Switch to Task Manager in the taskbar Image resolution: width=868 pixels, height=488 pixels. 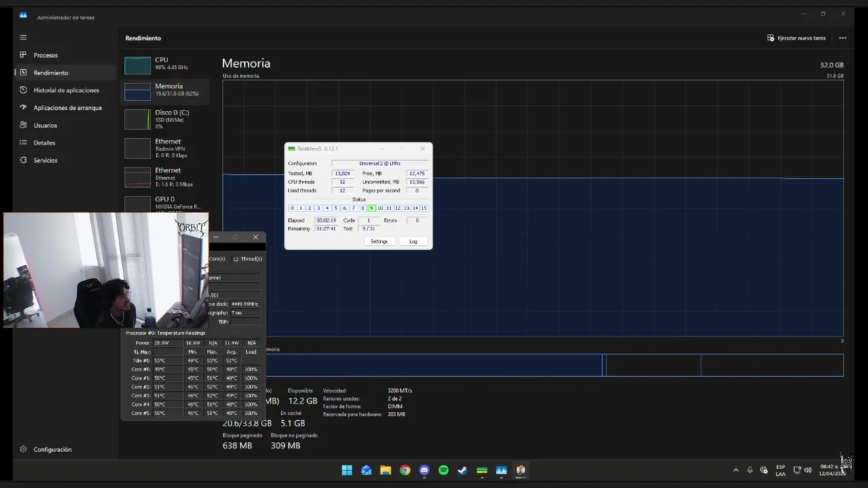point(501,470)
